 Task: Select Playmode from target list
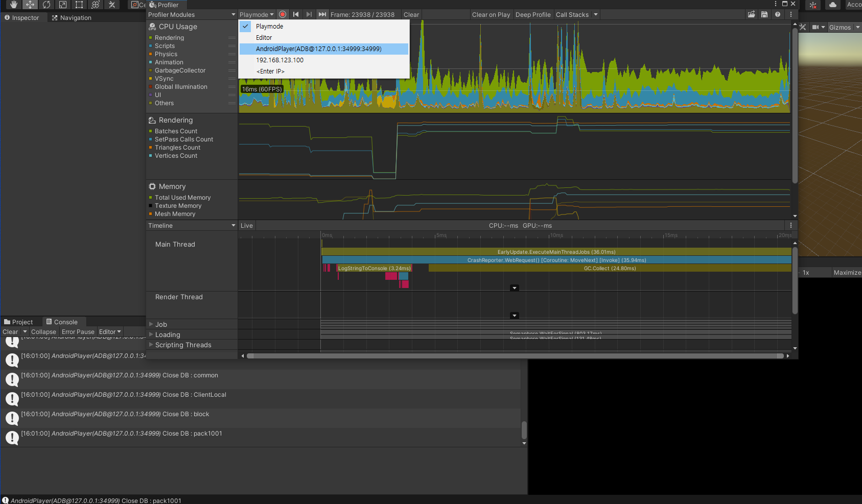tap(324, 26)
